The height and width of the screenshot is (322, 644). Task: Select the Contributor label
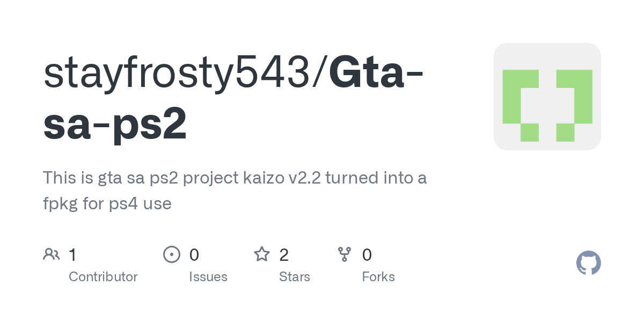(x=103, y=277)
